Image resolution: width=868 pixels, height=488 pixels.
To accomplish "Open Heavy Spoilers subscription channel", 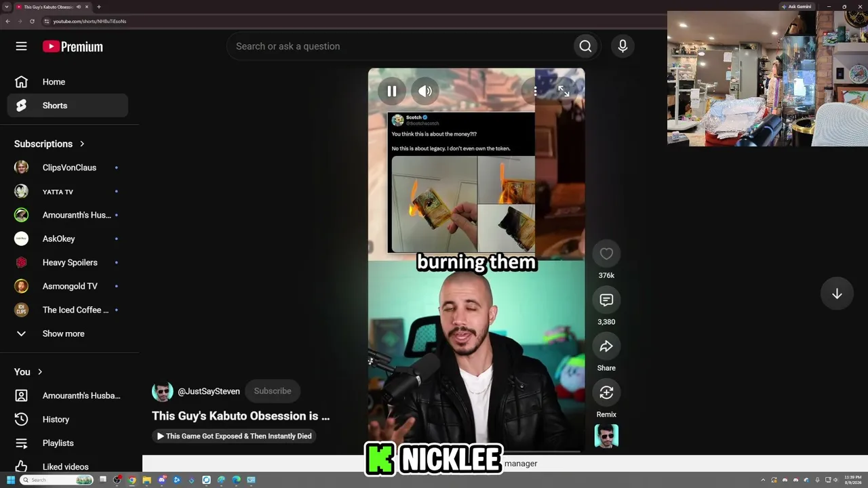I will click(x=68, y=262).
